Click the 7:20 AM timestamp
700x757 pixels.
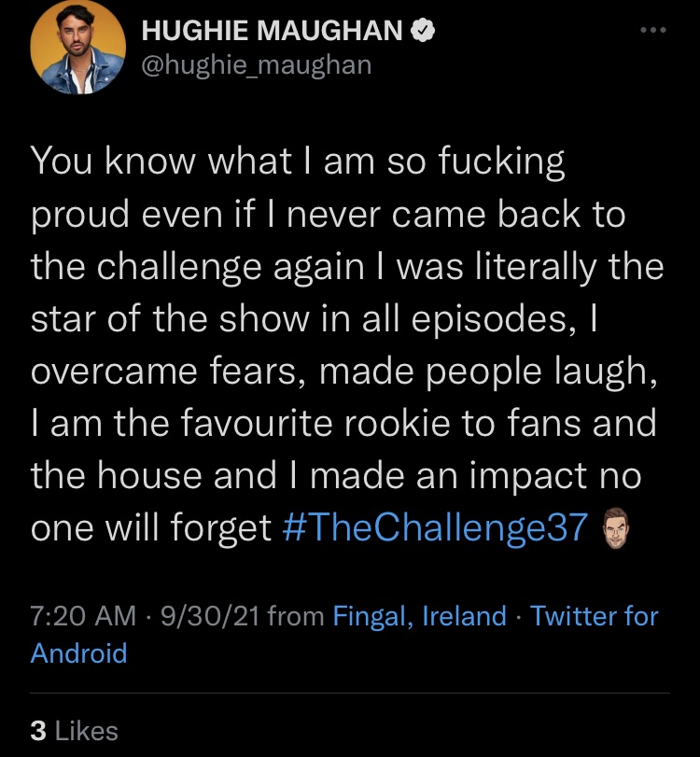pyautogui.click(x=83, y=616)
